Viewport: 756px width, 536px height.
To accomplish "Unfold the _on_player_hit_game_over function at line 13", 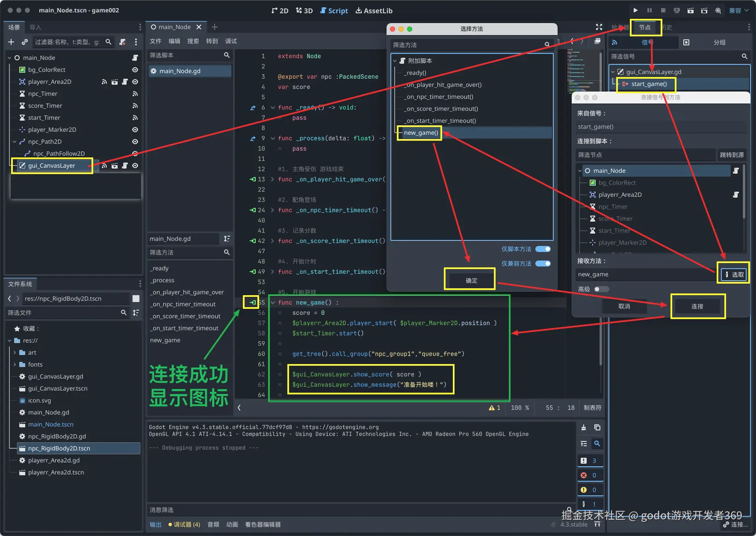I will (x=273, y=179).
